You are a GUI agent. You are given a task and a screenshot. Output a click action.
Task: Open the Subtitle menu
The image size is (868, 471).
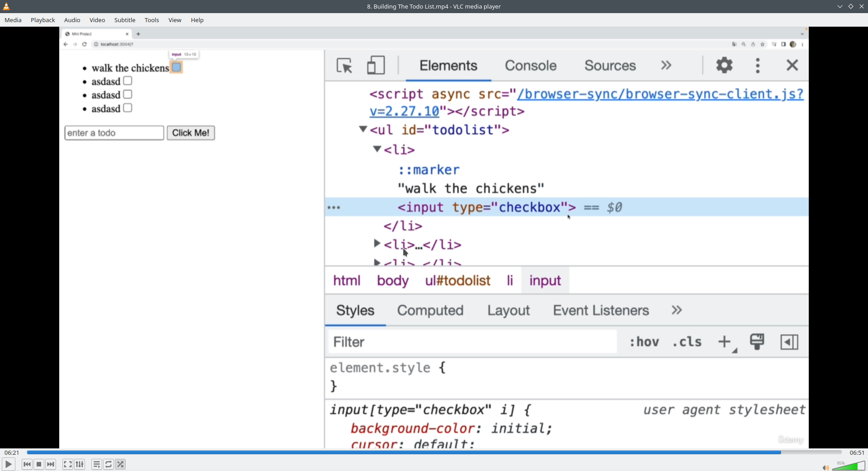coord(125,20)
